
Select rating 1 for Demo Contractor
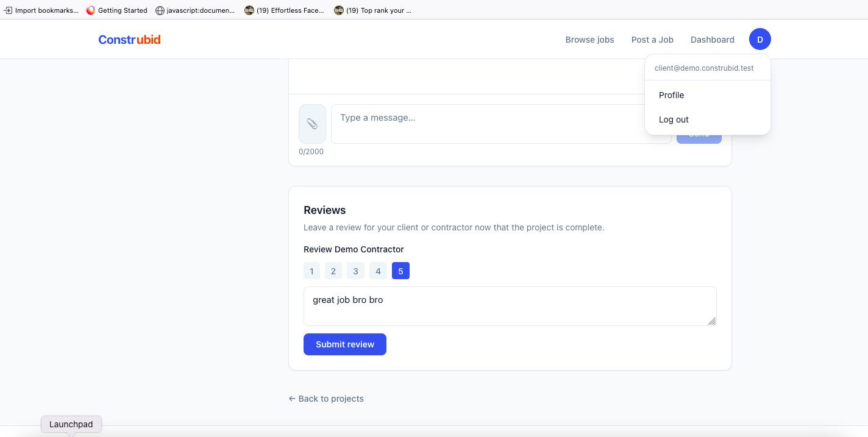[311, 271]
